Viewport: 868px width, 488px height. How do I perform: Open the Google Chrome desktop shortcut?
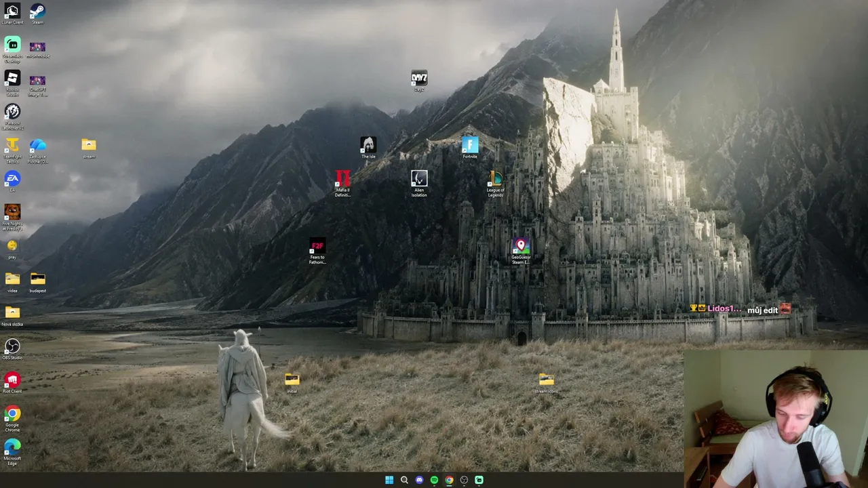(12, 419)
